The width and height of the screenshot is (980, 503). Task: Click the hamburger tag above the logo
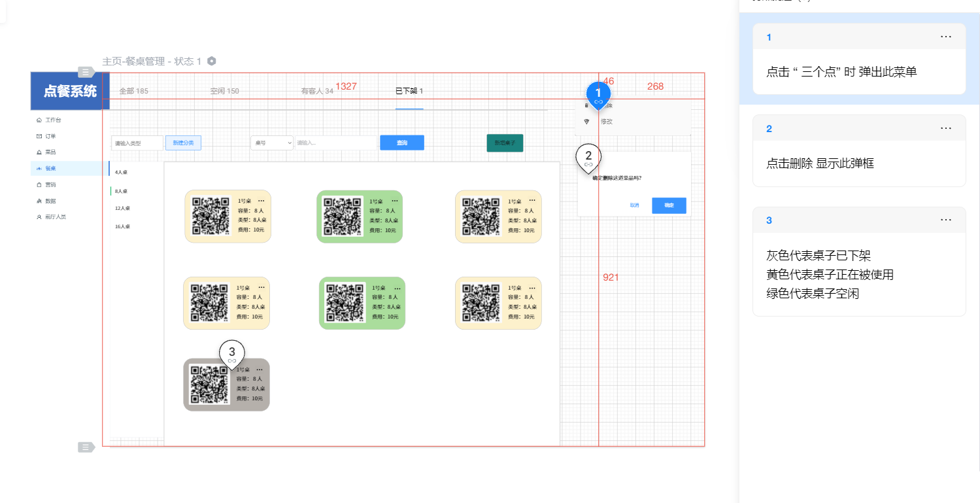click(86, 72)
